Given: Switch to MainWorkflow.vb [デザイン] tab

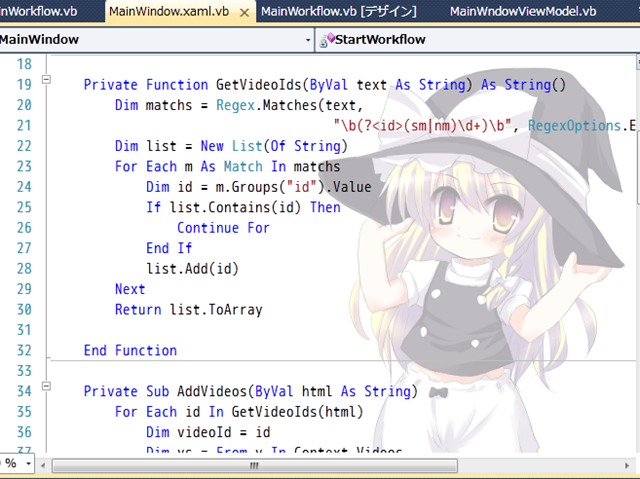Looking at the screenshot, I should tap(336, 12).
